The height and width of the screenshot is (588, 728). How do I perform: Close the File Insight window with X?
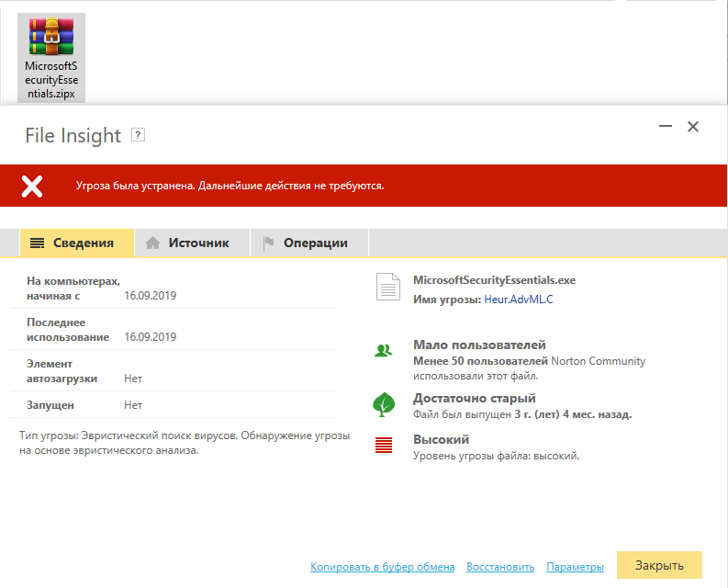pos(693,127)
